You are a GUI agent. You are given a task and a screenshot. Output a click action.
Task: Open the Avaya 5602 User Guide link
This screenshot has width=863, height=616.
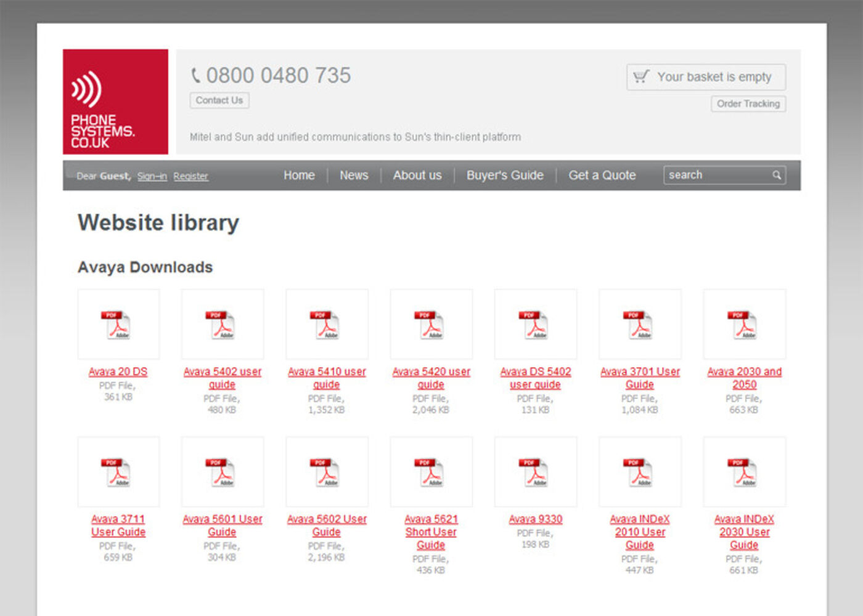tap(327, 525)
